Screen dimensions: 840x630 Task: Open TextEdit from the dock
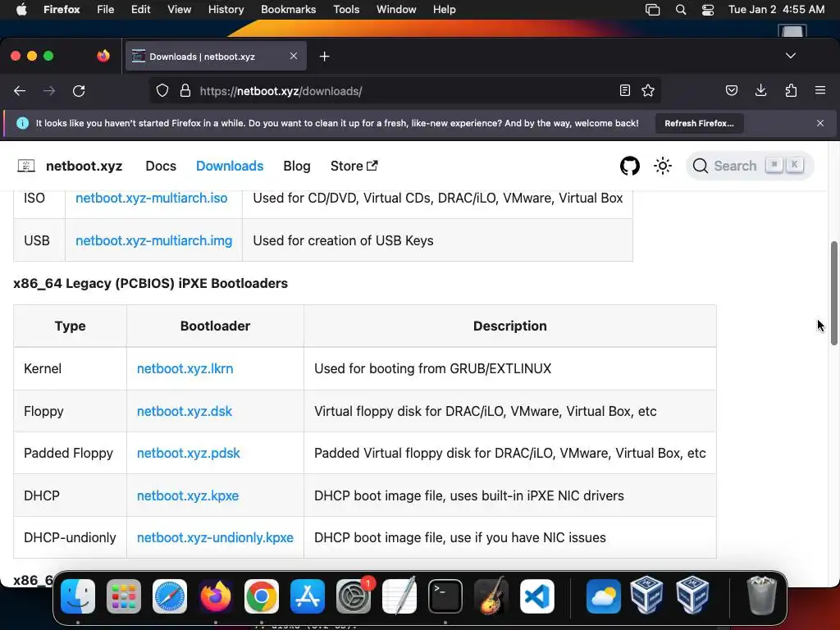point(399,596)
